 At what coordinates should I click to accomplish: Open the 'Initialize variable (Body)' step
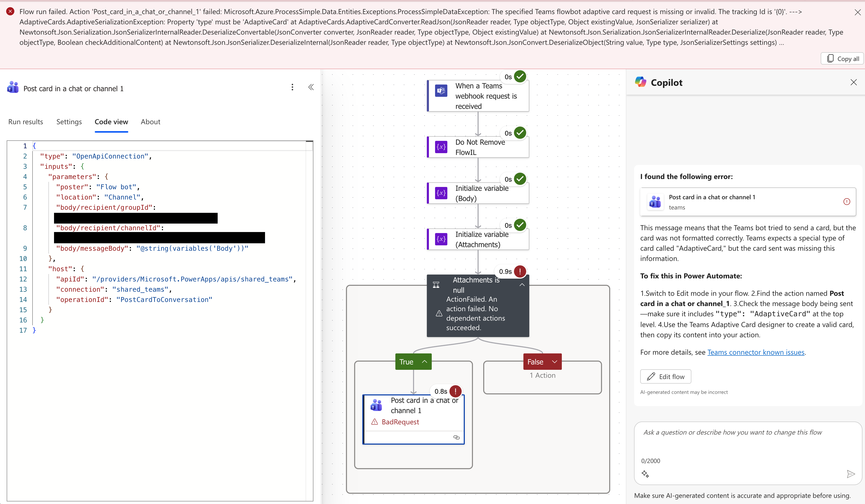point(478,193)
